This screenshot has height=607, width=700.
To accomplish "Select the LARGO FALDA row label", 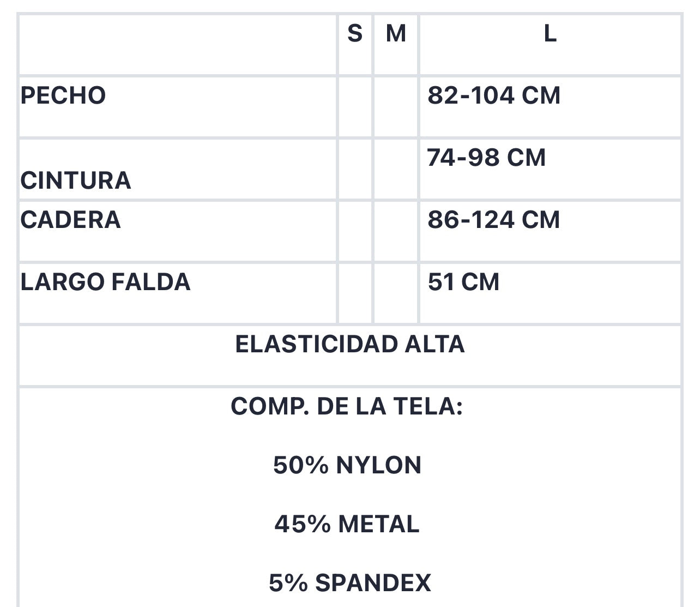I will 105,282.
